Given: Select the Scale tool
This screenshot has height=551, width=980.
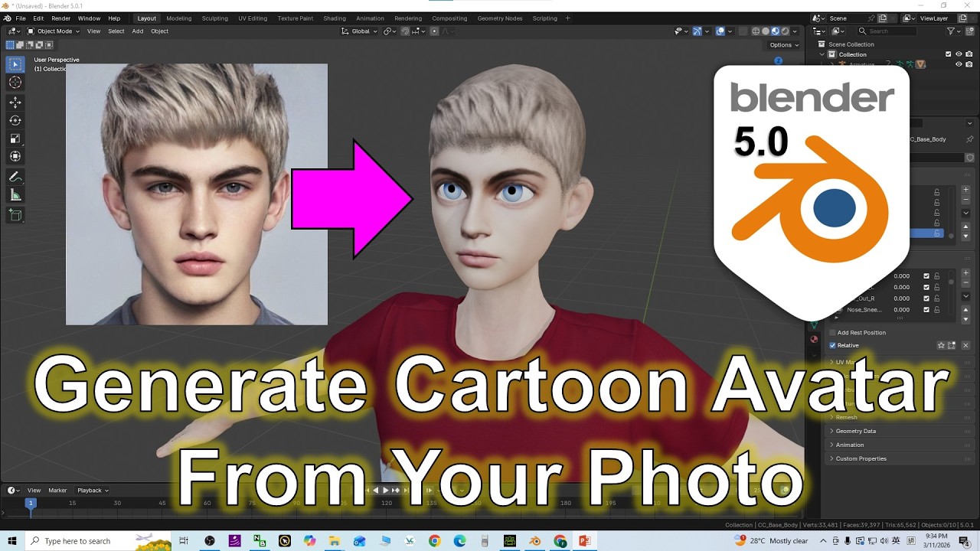Looking at the screenshot, I should tap(15, 139).
